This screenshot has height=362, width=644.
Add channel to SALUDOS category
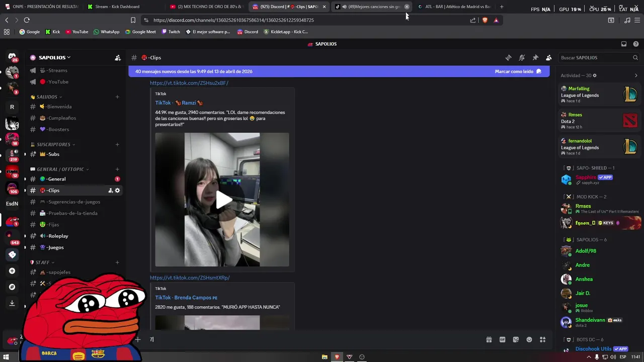[117, 97]
